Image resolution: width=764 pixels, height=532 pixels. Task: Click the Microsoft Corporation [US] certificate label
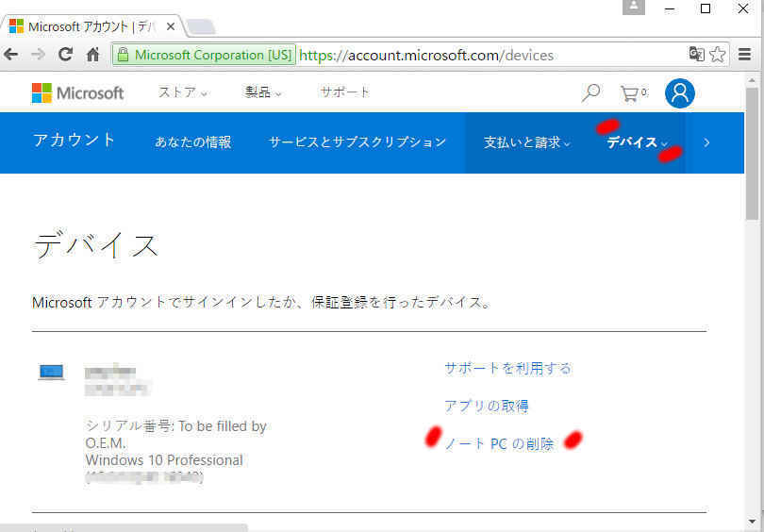click(x=212, y=55)
